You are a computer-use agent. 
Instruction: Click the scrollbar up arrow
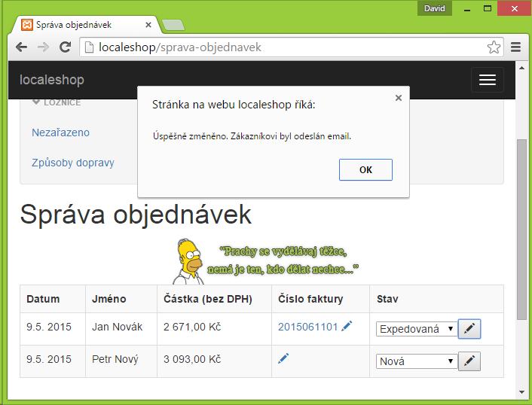click(x=521, y=68)
